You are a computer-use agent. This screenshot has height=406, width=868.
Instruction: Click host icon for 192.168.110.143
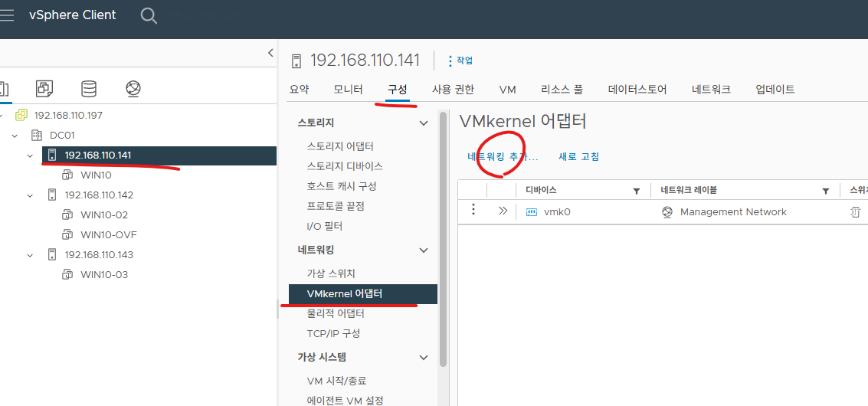(x=52, y=255)
